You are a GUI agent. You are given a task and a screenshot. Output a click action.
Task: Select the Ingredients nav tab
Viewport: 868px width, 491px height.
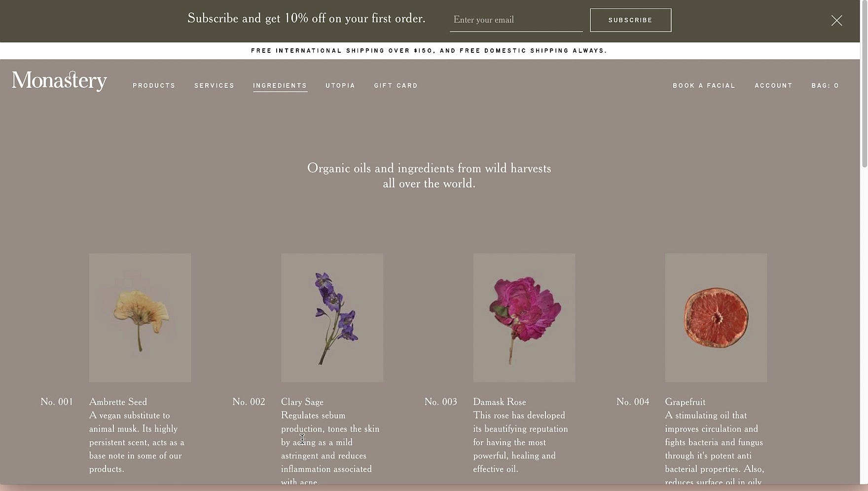click(x=280, y=86)
